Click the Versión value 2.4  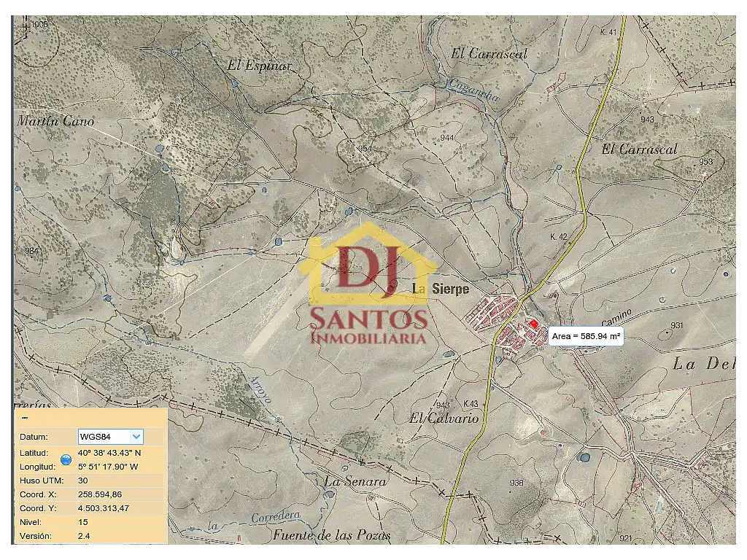click(x=84, y=536)
